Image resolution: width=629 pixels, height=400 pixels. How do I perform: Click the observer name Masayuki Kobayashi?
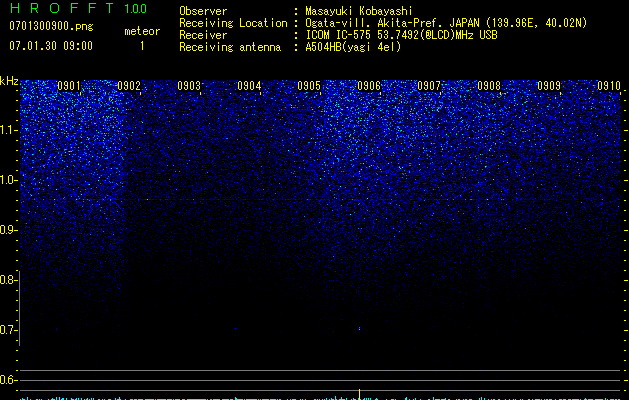(359, 11)
